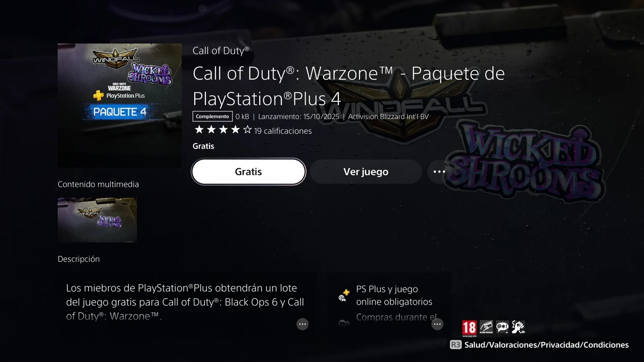Expand the description text with its ellipsis
This screenshot has width=644, height=362.
pyautogui.click(x=302, y=324)
